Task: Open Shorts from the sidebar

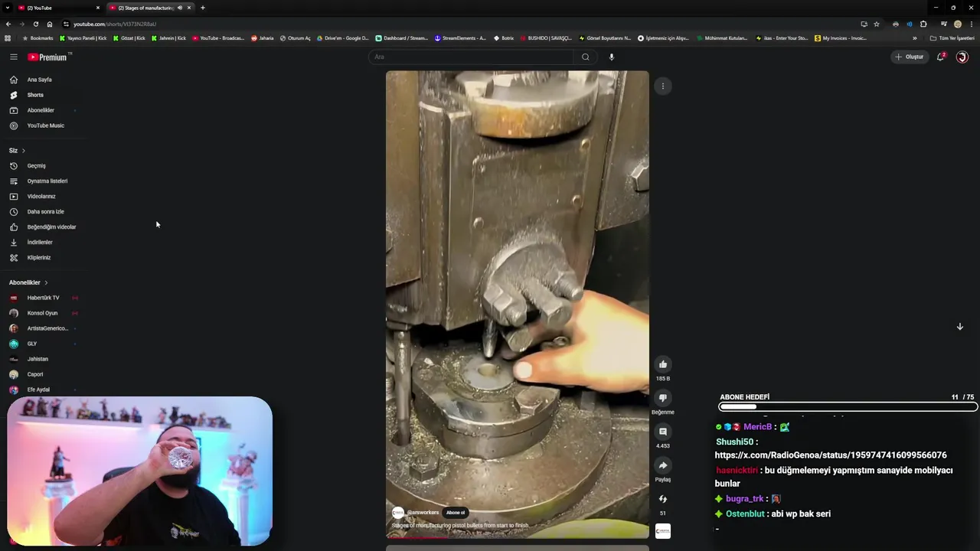Action: coord(35,95)
